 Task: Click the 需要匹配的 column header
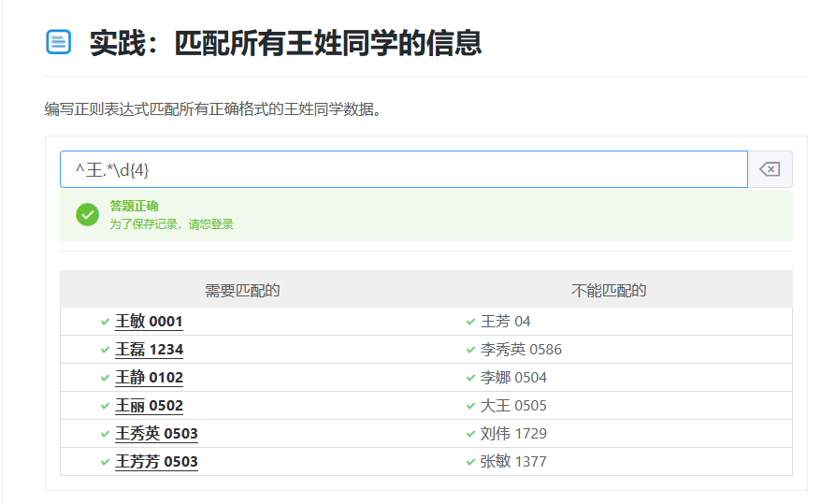pyautogui.click(x=242, y=291)
